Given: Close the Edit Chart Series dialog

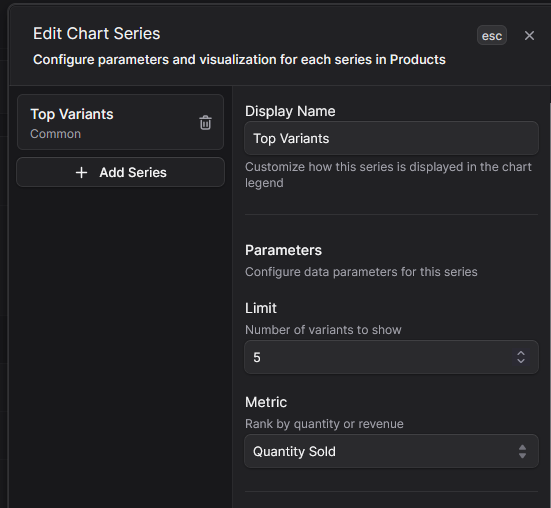Looking at the screenshot, I should (x=529, y=35).
